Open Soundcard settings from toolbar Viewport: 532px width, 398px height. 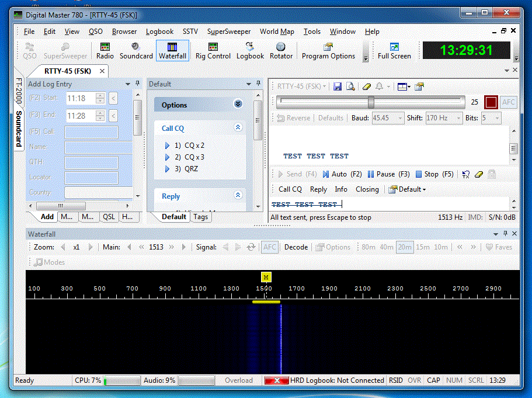click(136, 51)
